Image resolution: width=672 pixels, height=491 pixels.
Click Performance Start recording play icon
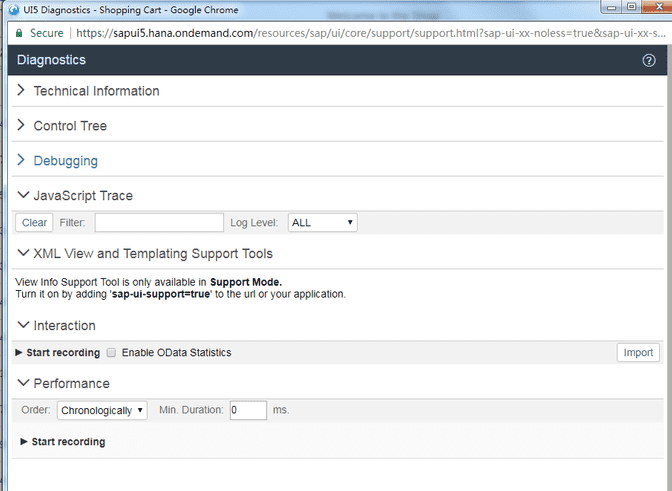pyautogui.click(x=24, y=442)
